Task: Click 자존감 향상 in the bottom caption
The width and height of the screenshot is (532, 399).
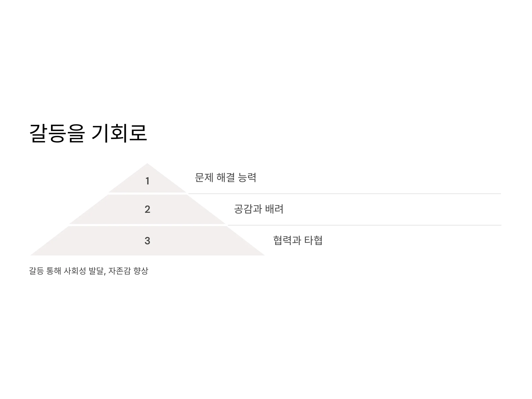Action: pyautogui.click(x=128, y=271)
